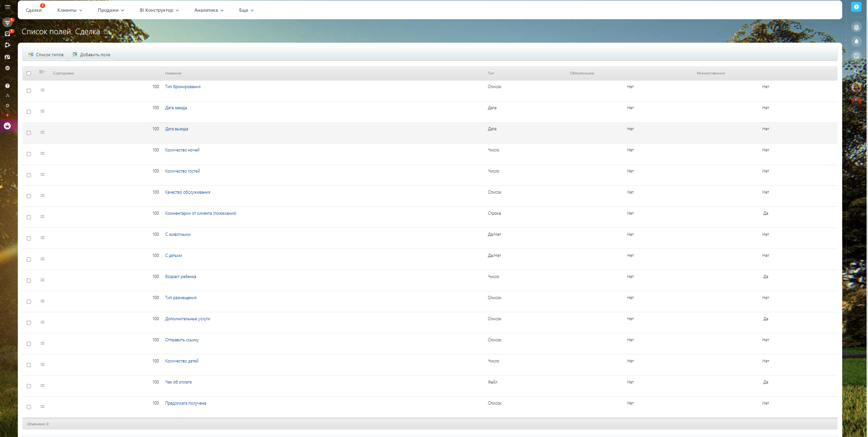Select checkbox of 'Предоплата получена' row
868x437 pixels.
pyautogui.click(x=29, y=407)
